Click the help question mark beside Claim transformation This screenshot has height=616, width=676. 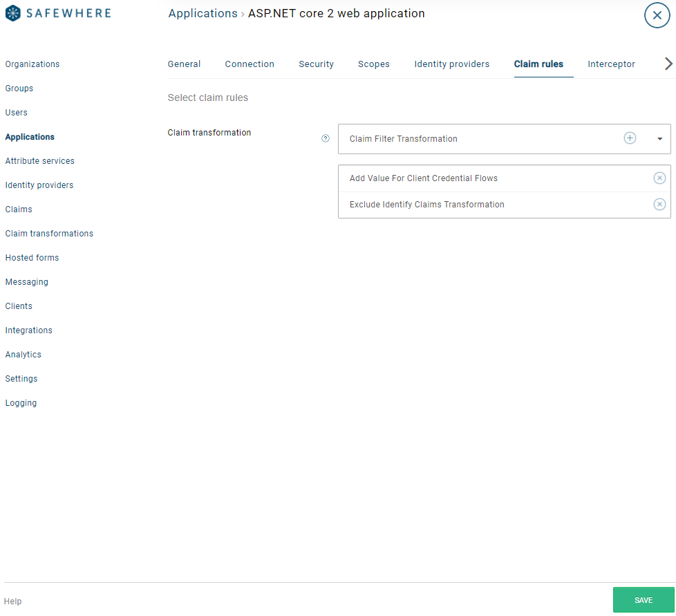tap(326, 138)
